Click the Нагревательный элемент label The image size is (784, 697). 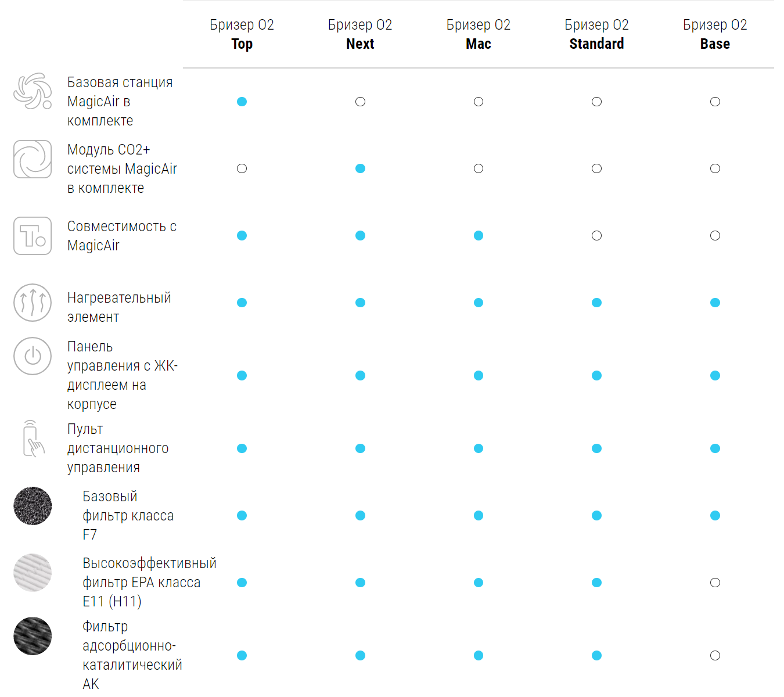pyautogui.click(x=119, y=307)
